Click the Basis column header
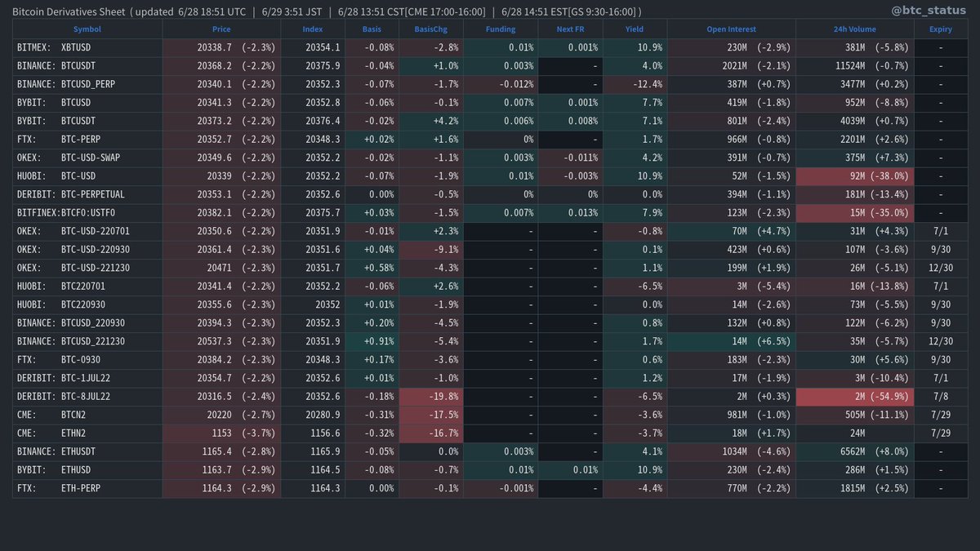Screen dimensions: 980x551 point(372,29)
